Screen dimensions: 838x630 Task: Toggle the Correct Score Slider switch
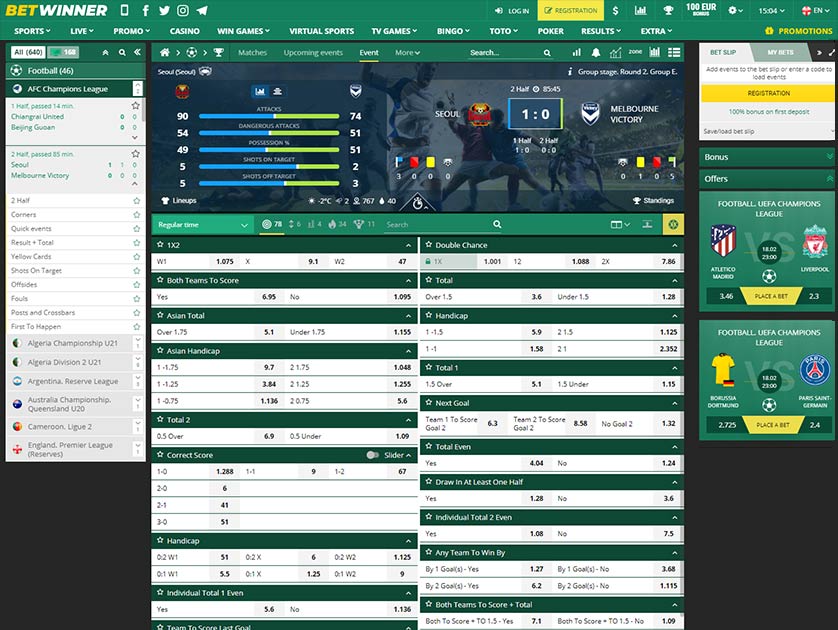[373, 455]
